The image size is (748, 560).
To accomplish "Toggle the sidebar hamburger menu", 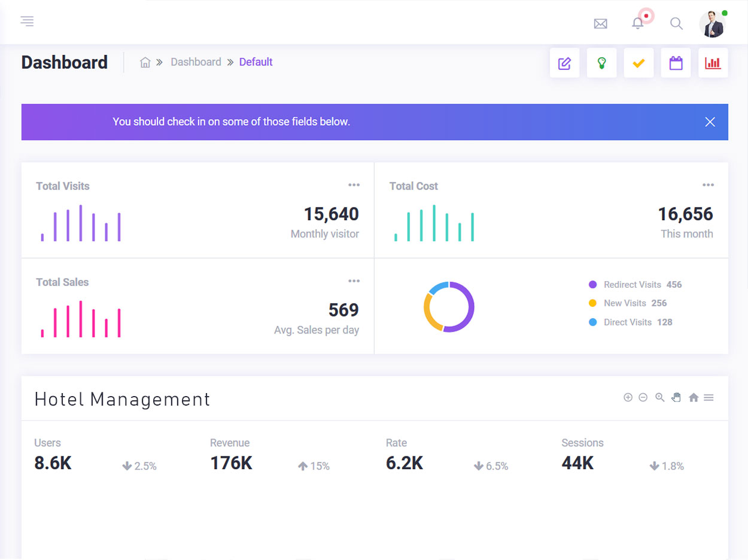I will tap(27, 22).
